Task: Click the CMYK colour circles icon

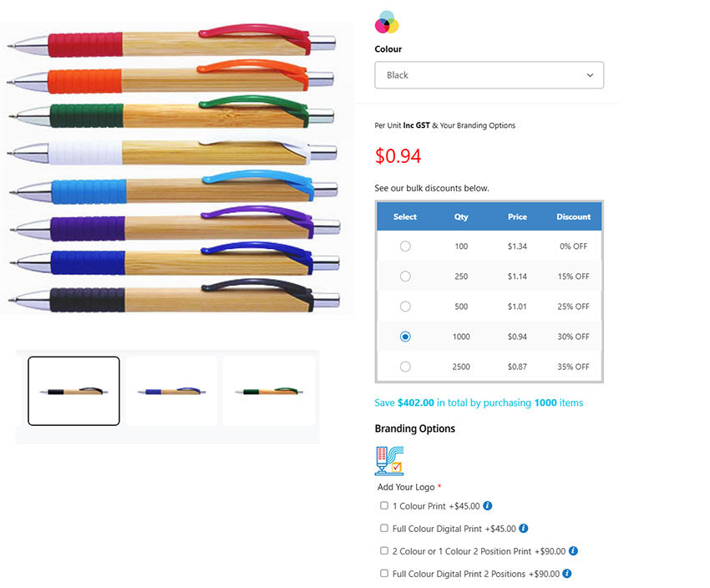Action: click(386, 22)
